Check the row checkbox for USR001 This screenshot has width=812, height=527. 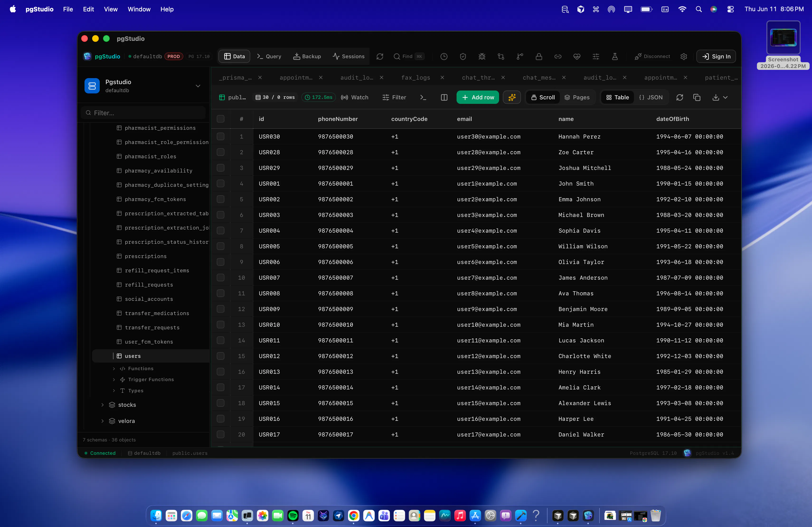click(x=221, y=184)
